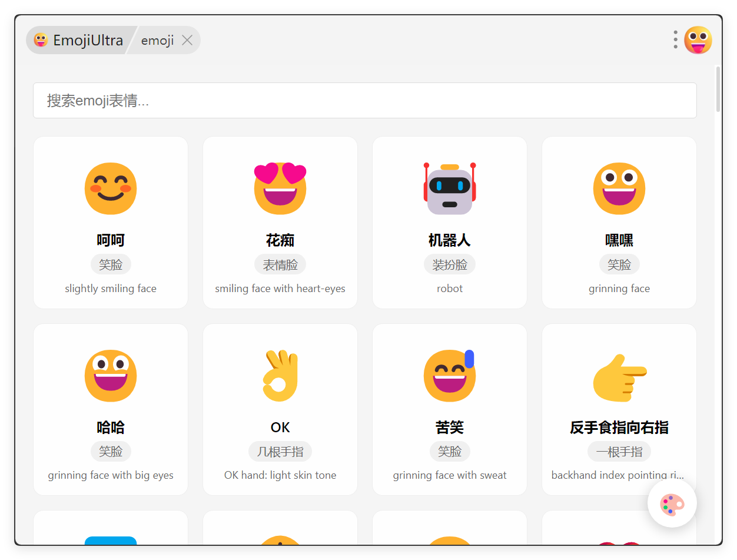The height and width of the screenshot is (560, 737).
Task: Click the heart-eyes 花痴 emoji
Action: [280, 188]
